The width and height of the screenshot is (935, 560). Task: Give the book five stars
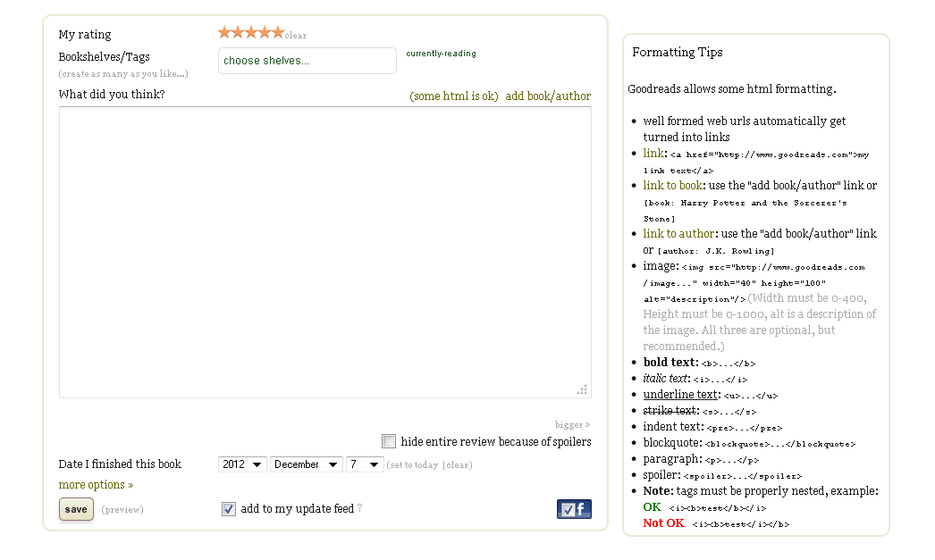278,32
